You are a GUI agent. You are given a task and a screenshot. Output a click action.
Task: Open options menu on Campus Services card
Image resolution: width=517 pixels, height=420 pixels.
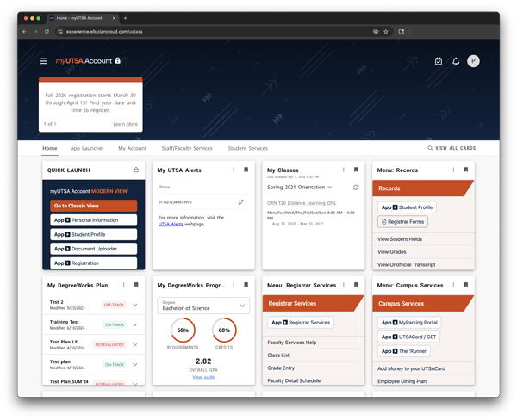(x=453, y=285)
